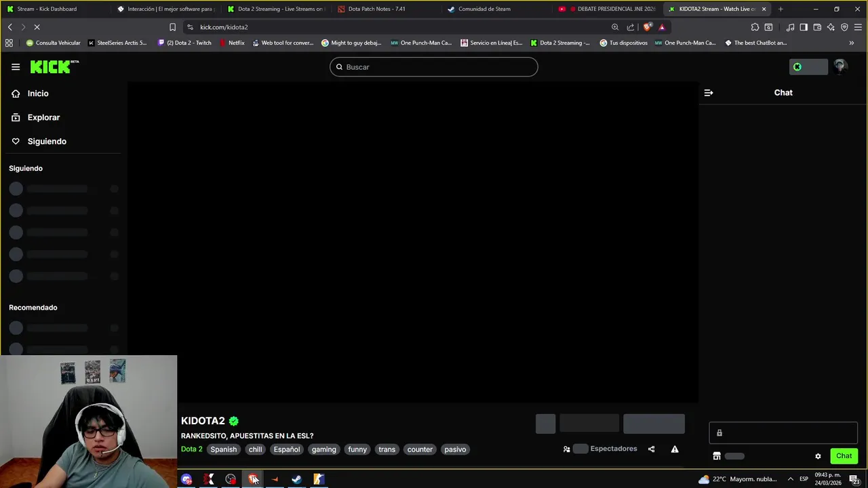Select the trans tag
Image resolution: width=868 pixels, height=488 pixels.
(x=387, y=449)
